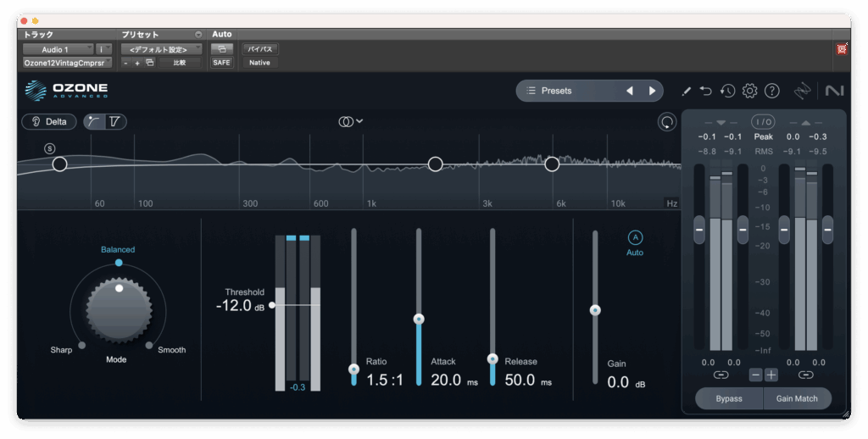Toggle Gain Match
This screenshot has height=439, width=868.
point(796,398)
